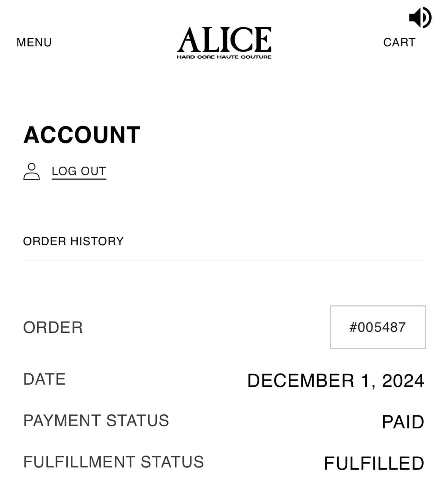
Task: Click inside the order number box
Action: 378,327
